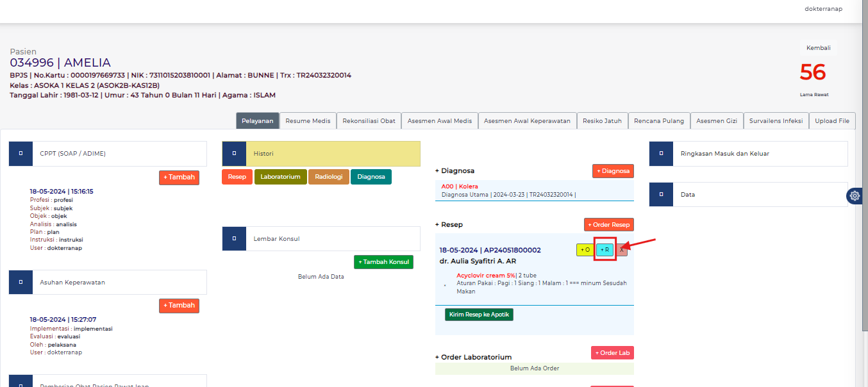Click the Asuhan Keperawatan panel icon
This screenshot has height=387, width=868.
coord(20,282)
